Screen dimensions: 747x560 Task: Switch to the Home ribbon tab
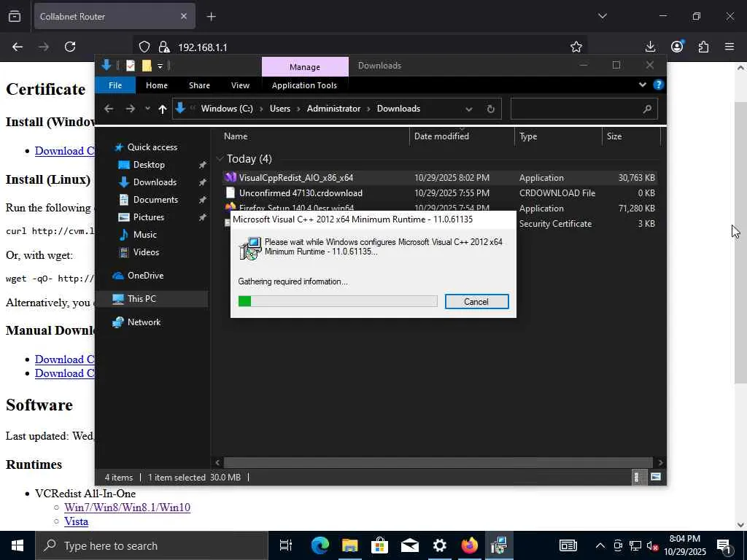click(157, 85)
